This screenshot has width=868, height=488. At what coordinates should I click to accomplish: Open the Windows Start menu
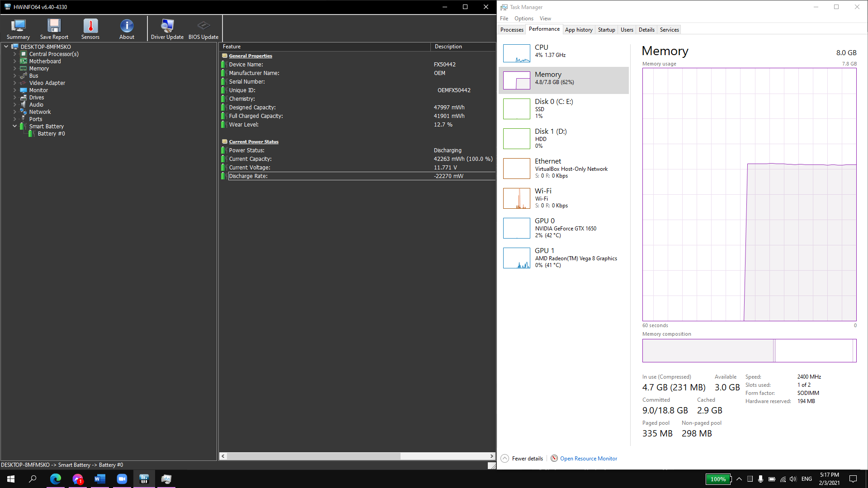(11, 479)
